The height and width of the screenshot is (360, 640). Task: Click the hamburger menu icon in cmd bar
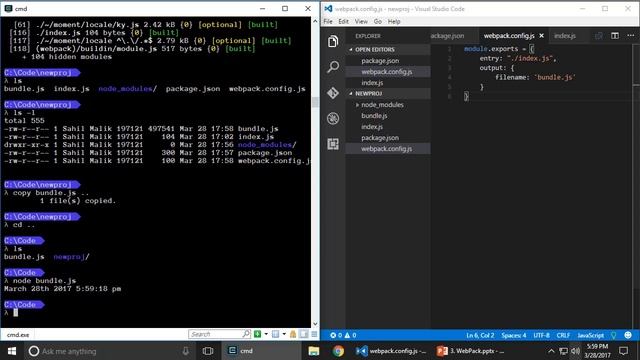point(314,334)
